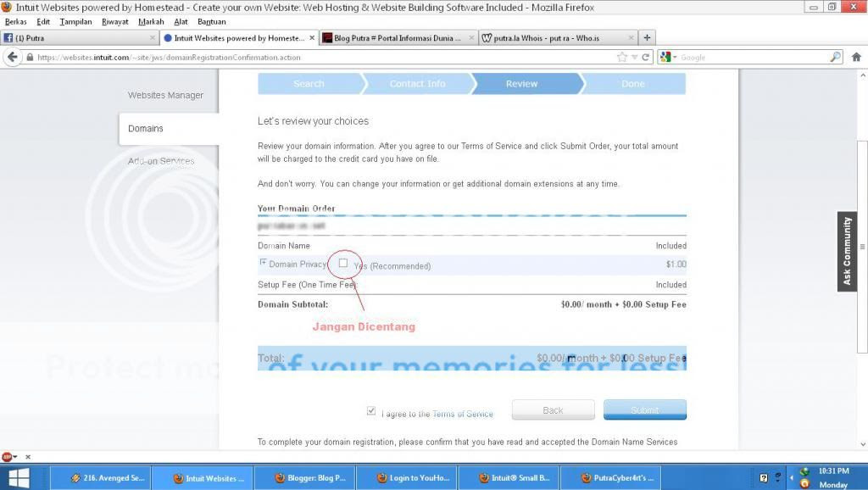Close the Intuit Websites tab
Image resolution: width=868 pixels, height=490 pixels.
(x=312, y=37)
